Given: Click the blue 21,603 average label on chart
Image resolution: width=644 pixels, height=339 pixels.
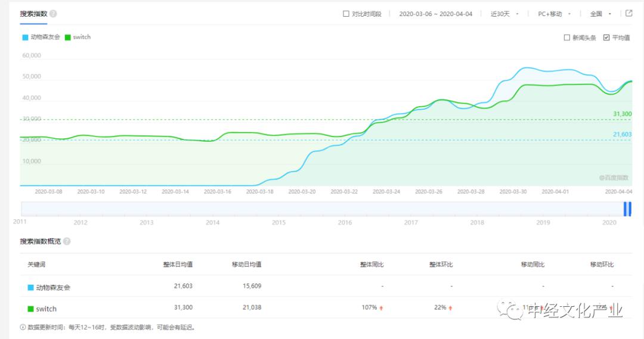Looking at the screenshot, I should [623, 135].
